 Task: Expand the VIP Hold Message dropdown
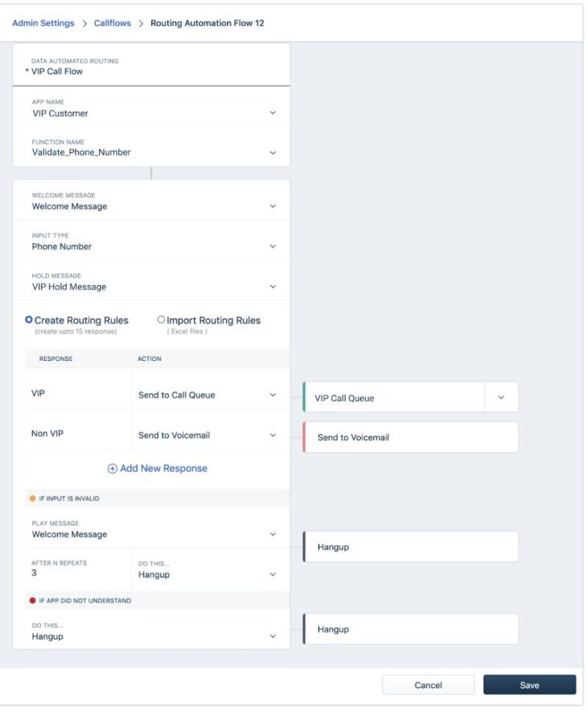point(151,281)
